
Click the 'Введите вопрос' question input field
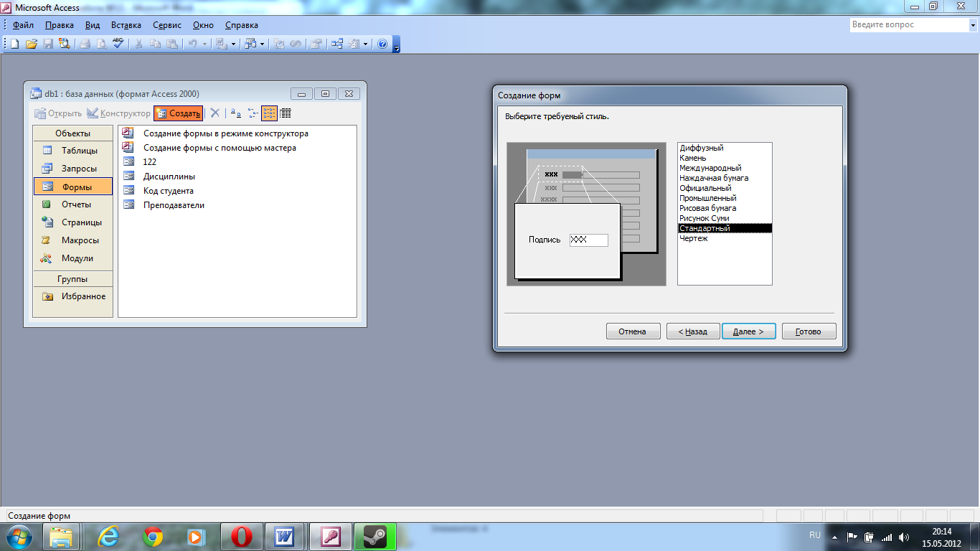[908, 24]
